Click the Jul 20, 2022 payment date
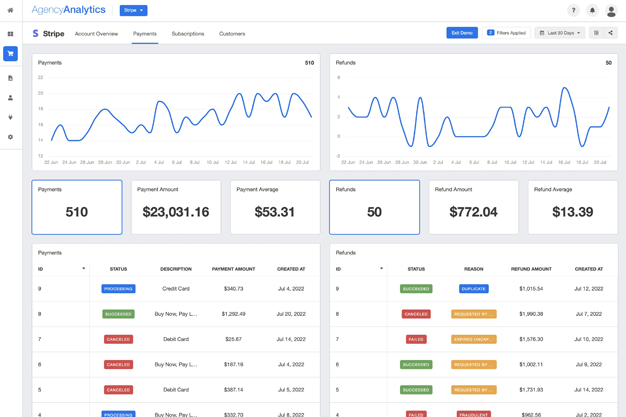Viewport: 626px width, 417px height. point(291,314)
